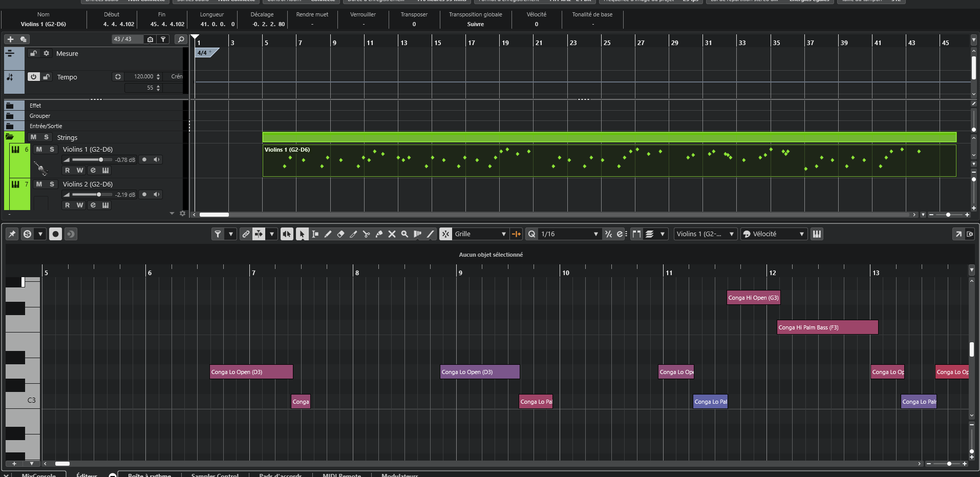The image size is (980, 477).
Task: Select the Erase tool in editor toolbar
Action: [340, 234]
